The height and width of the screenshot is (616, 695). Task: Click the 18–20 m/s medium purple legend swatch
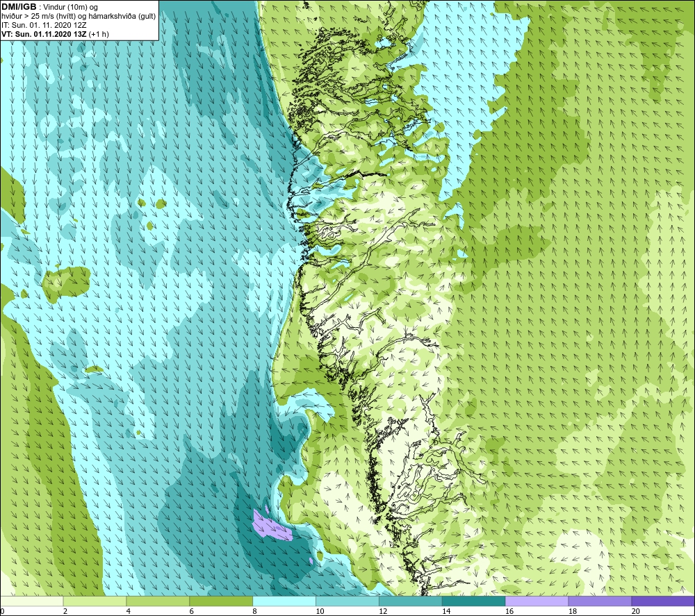pyautogui.click(x=600, y=601)
